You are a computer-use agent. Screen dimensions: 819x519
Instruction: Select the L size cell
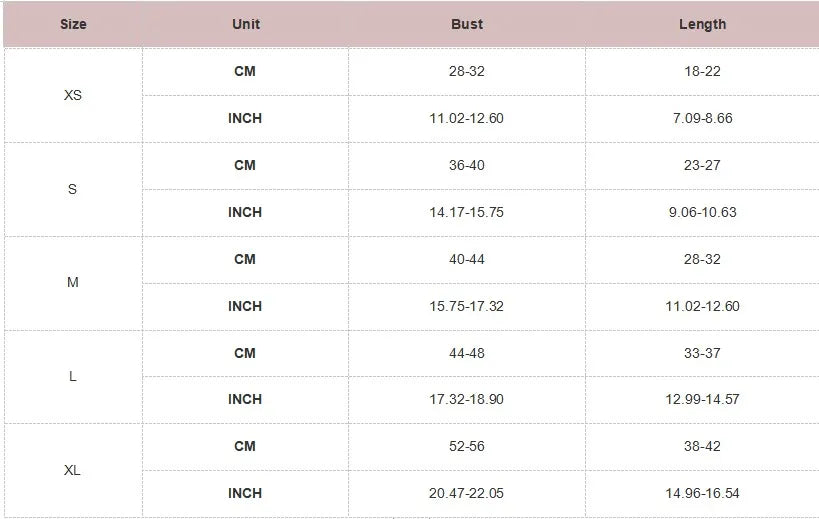tap(73, 376)
